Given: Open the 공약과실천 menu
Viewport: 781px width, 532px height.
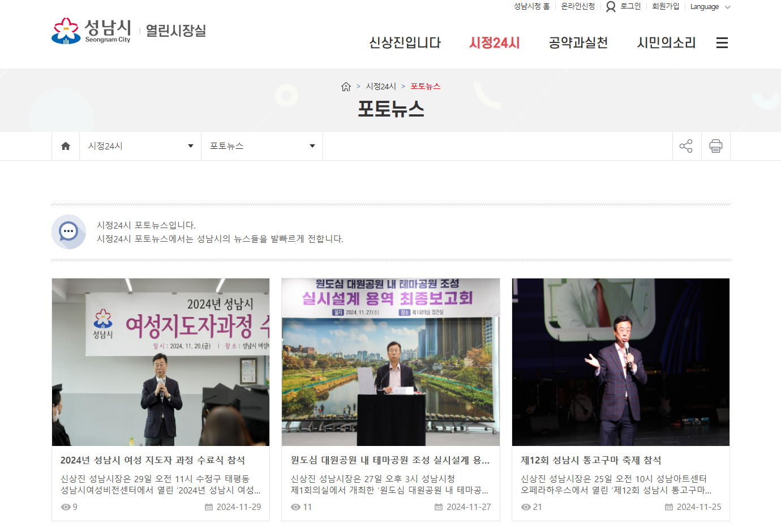Looking at the screenshot, I should coord(578,43).
